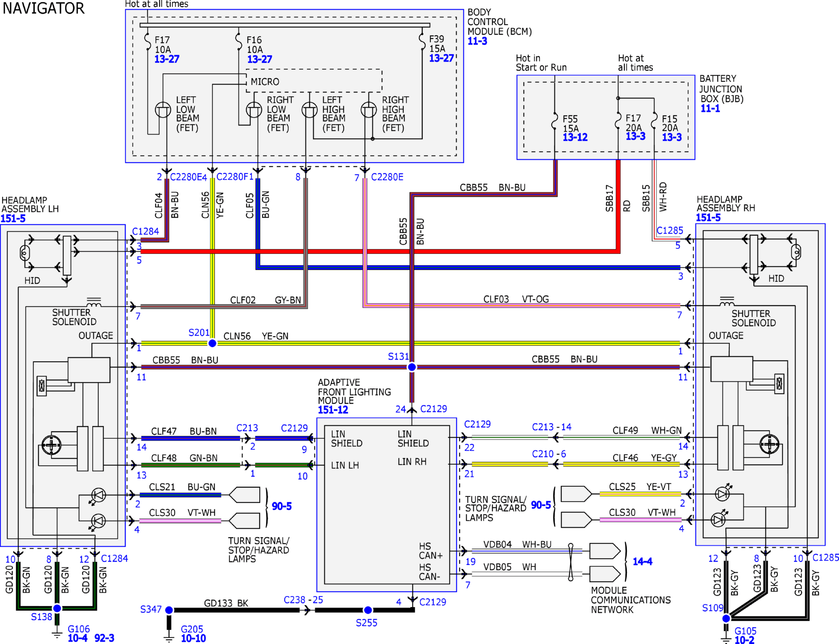Open the 13-27 reference under F39 15A
Viewport: 839px width, 644px height.
[442, 58]
